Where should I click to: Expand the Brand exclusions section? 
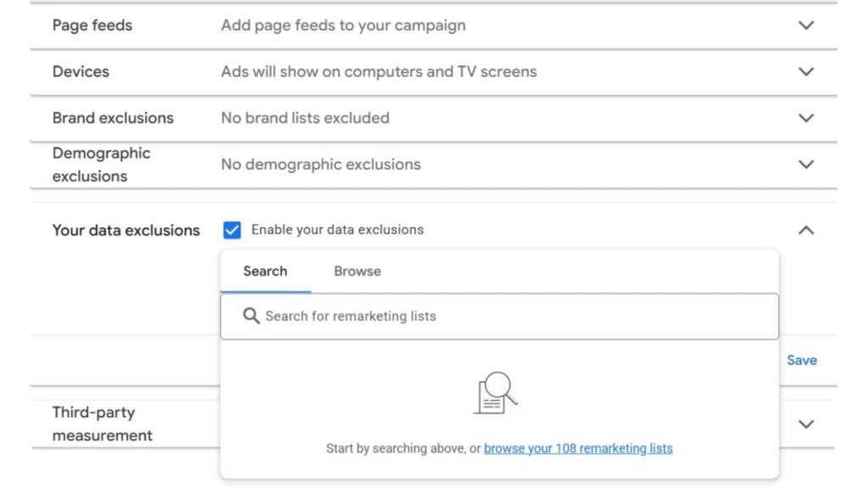click(808, 118)
